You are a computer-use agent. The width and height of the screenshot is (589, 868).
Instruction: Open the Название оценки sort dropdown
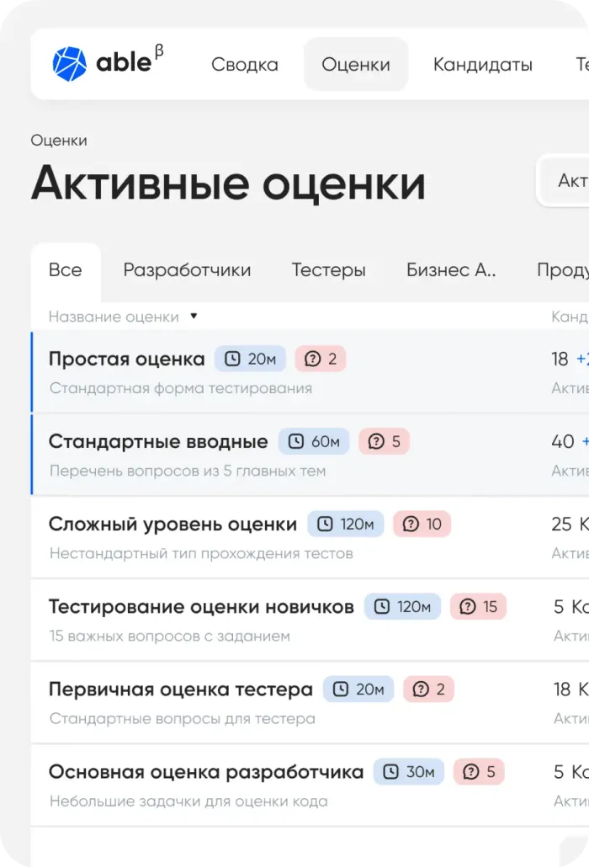pyautogui.click(x=194, y=317)
